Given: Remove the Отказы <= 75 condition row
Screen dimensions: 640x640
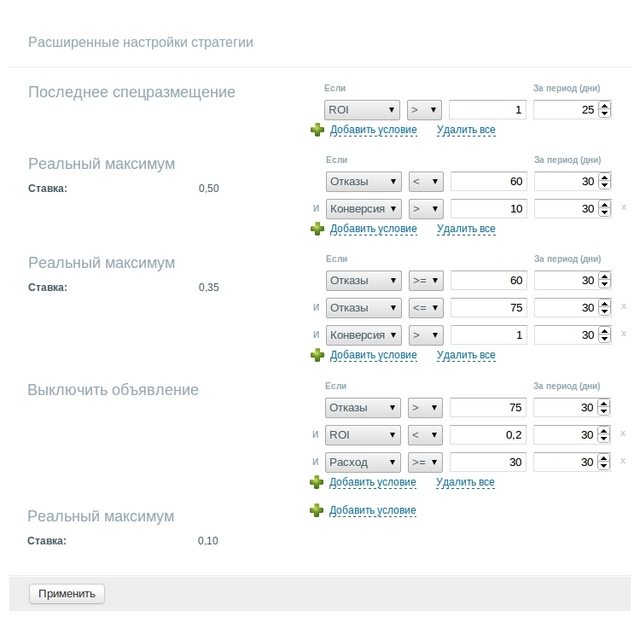Looking at the screenshot, I should point(624,307).
